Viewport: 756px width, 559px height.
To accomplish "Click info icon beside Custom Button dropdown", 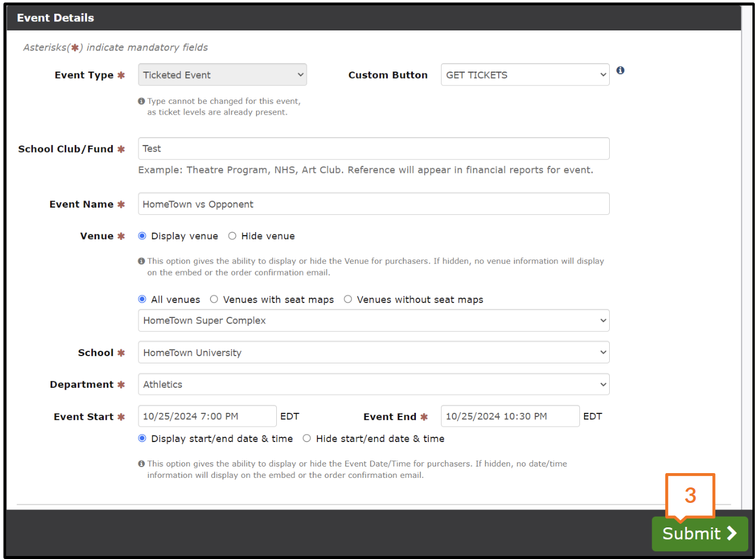I will [x=620, y=70].
